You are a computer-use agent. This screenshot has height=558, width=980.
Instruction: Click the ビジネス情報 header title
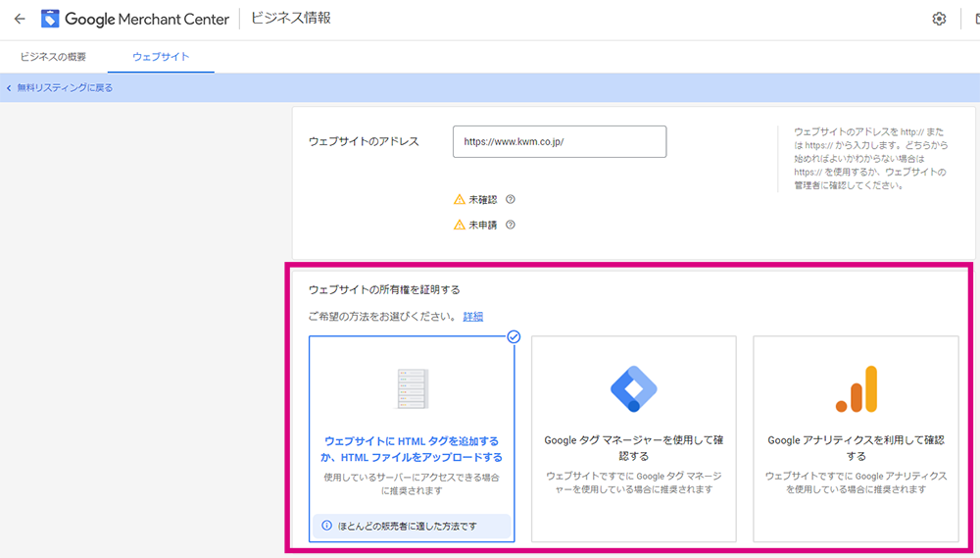point(291,18)
